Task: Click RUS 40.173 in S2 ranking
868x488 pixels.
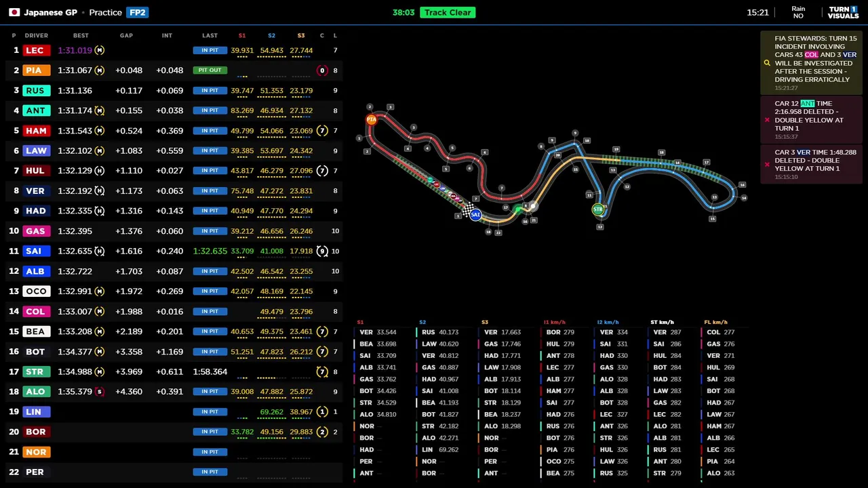Action: click(439, 332)
